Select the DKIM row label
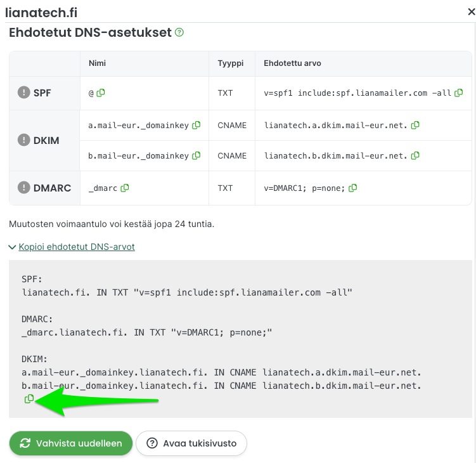This screenshot has width=476, height=463. [x=46, y=140]
